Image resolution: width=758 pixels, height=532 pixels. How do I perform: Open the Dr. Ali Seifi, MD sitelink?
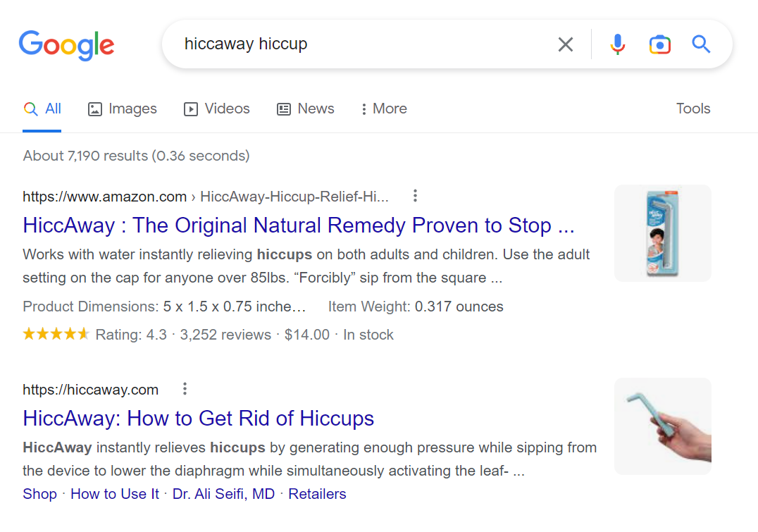point(223,494)
